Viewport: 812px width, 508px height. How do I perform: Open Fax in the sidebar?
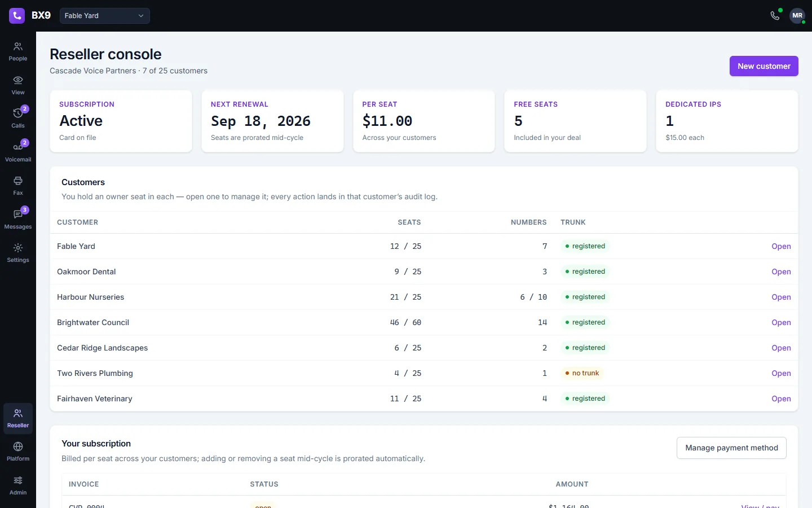click(18, 186)
